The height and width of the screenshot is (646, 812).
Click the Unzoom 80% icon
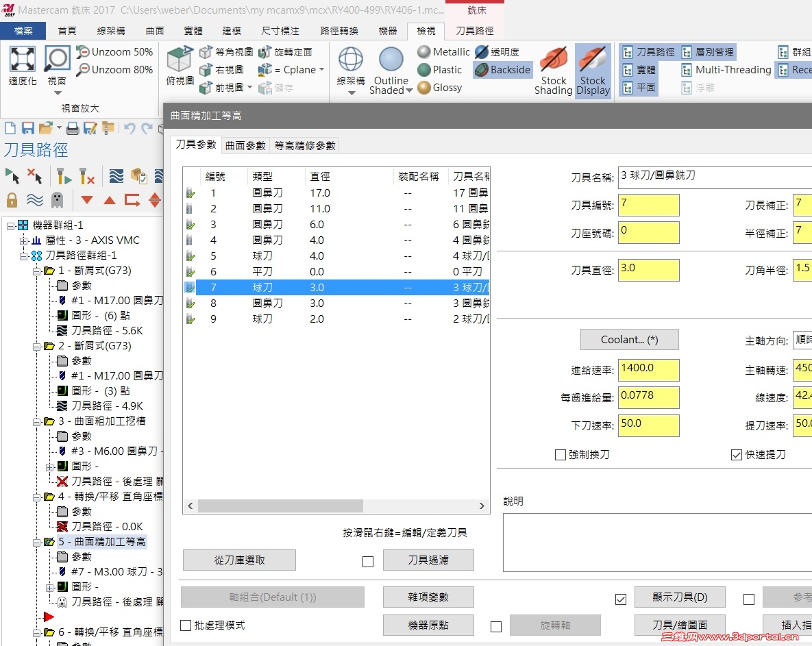click(83, 69)
